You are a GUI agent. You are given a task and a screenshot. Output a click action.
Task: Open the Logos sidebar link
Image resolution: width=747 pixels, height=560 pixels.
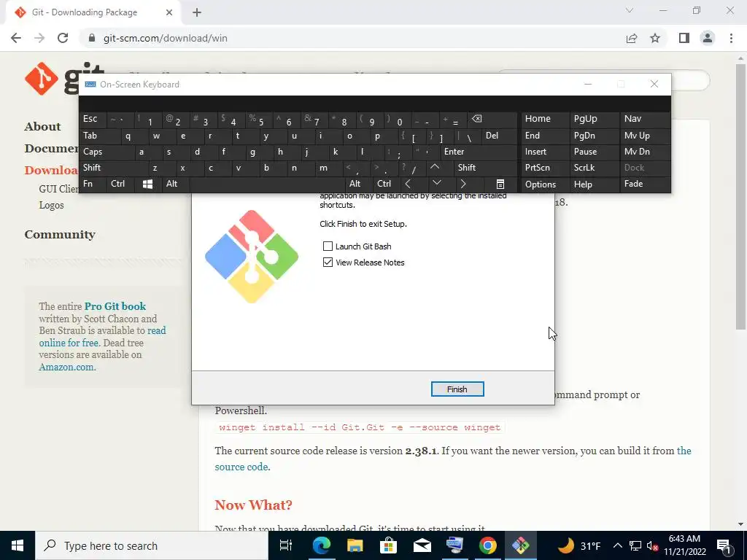coord(52,205)
